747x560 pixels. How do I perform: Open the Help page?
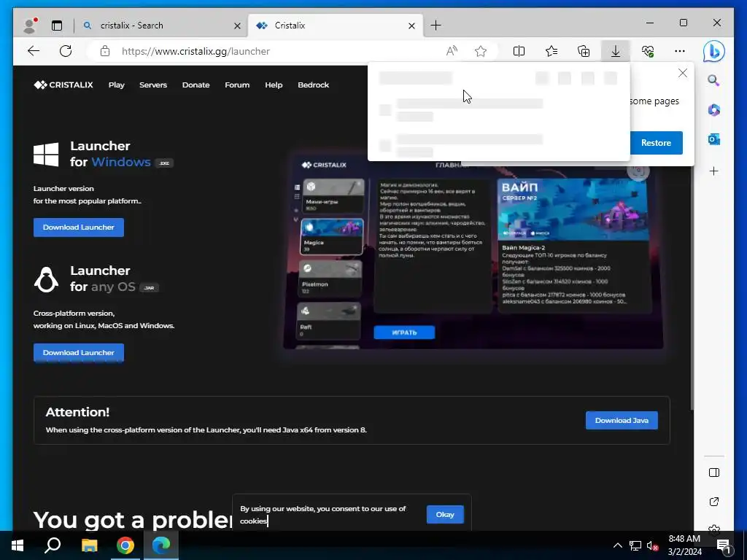pyautogui.click(x=274, y=85)
